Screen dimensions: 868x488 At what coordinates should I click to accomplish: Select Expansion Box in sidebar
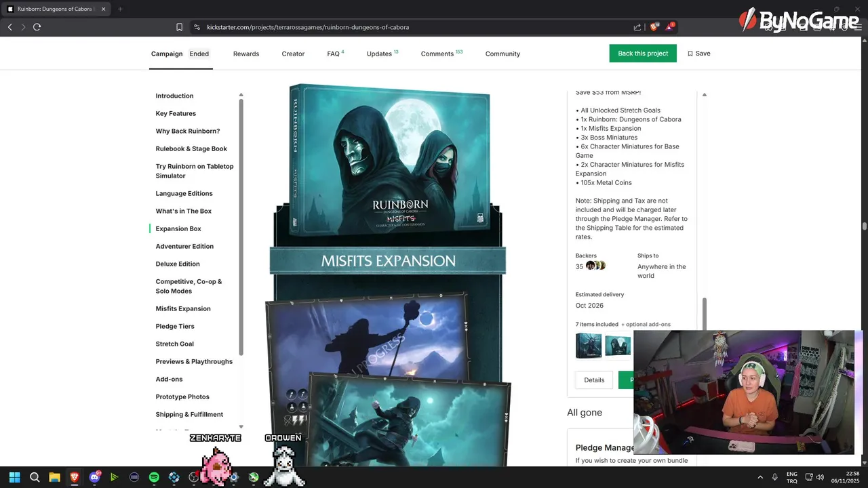coord(178,228)
